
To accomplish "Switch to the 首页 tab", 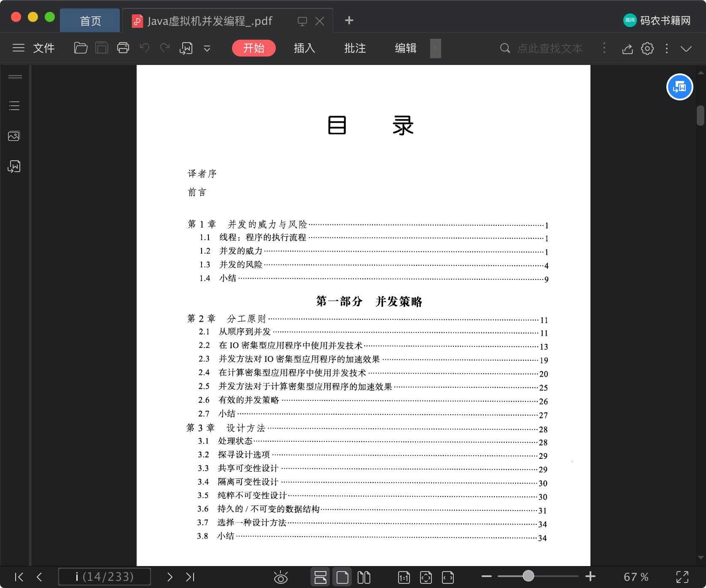I will coord(90,21).
